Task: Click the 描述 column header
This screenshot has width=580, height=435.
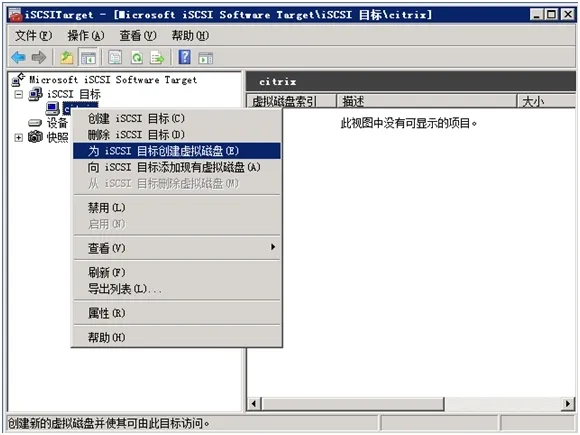Action: [x=426, y=101]
